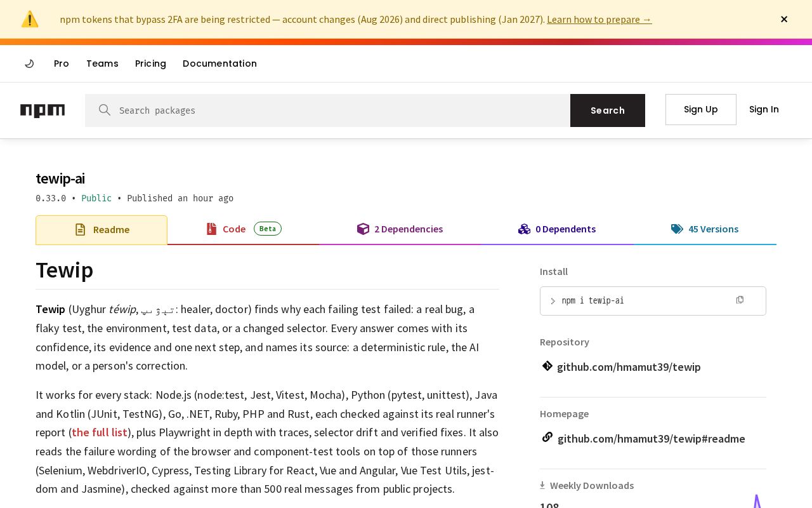The image size is (812, 508).
Task: Switch to the Code tab
Action: [x=243, y=229]
